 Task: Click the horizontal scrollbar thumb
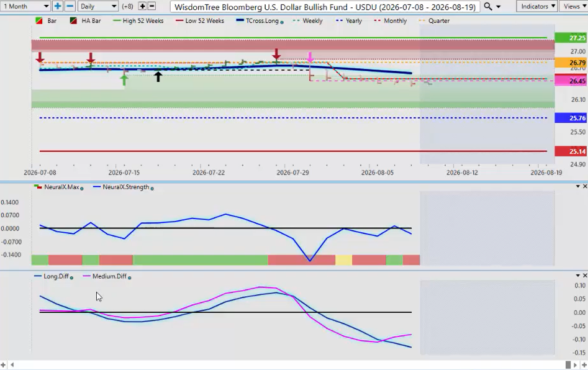tap(568, 365)
